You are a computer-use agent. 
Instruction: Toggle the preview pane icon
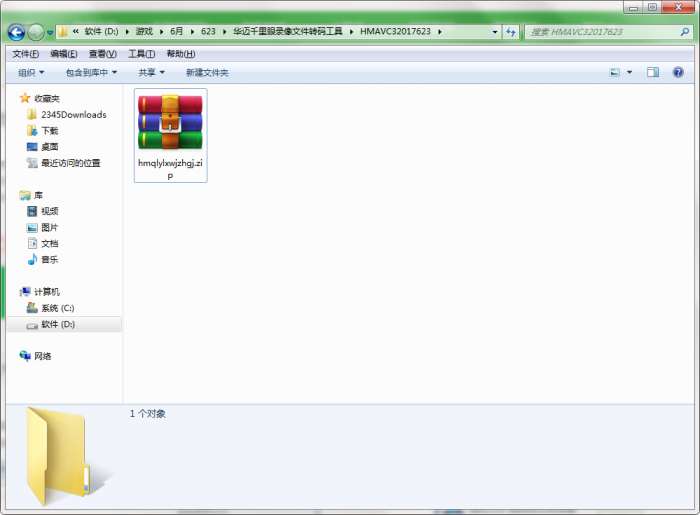click(x=653, y=72)
